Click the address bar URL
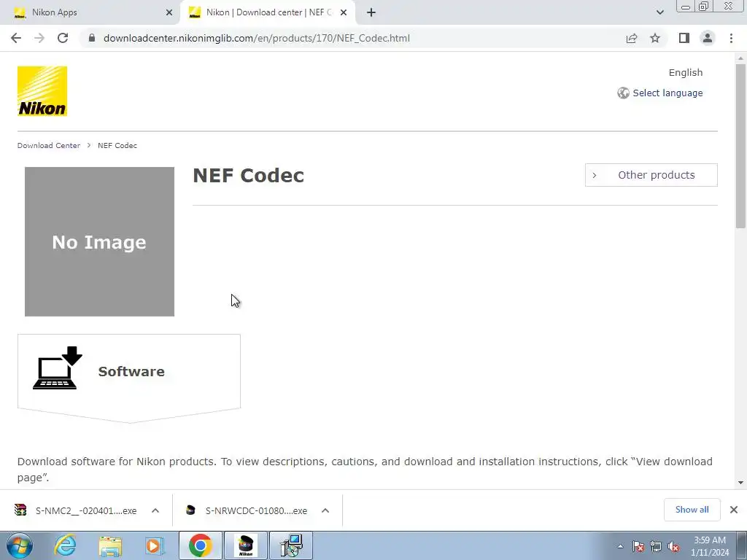Viewport: 747px width, 560px height. point(256,38)
